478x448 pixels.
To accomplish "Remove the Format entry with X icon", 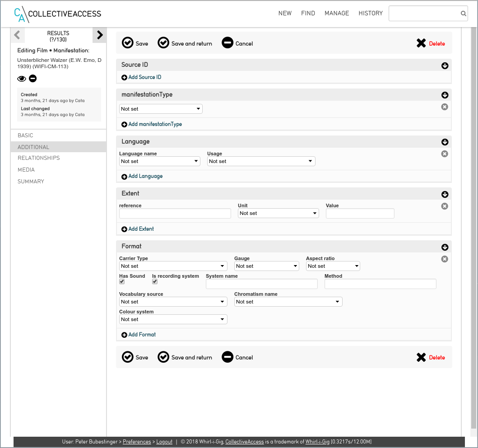I will click(x=445, y=259).
